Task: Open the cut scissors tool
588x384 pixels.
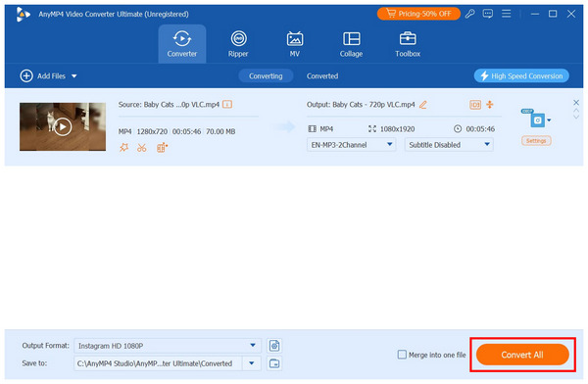Action: pos(142,148)
